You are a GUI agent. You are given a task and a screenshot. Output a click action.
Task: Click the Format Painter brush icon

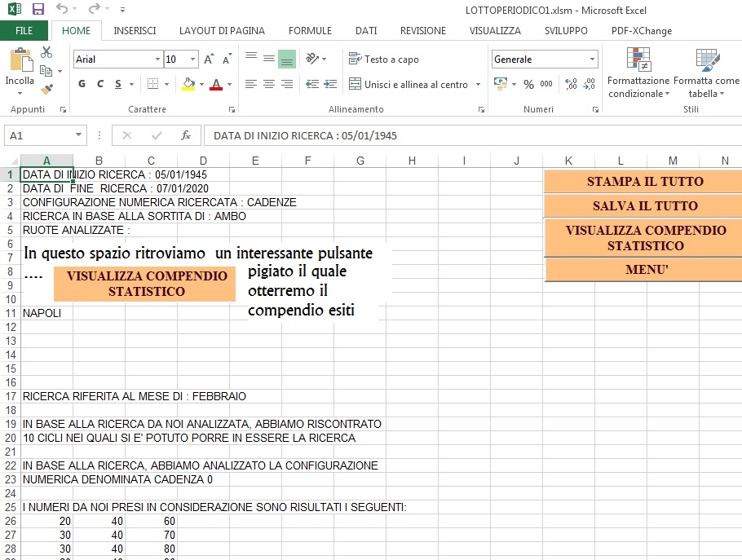pyautogui.click(x=46, y=89)
